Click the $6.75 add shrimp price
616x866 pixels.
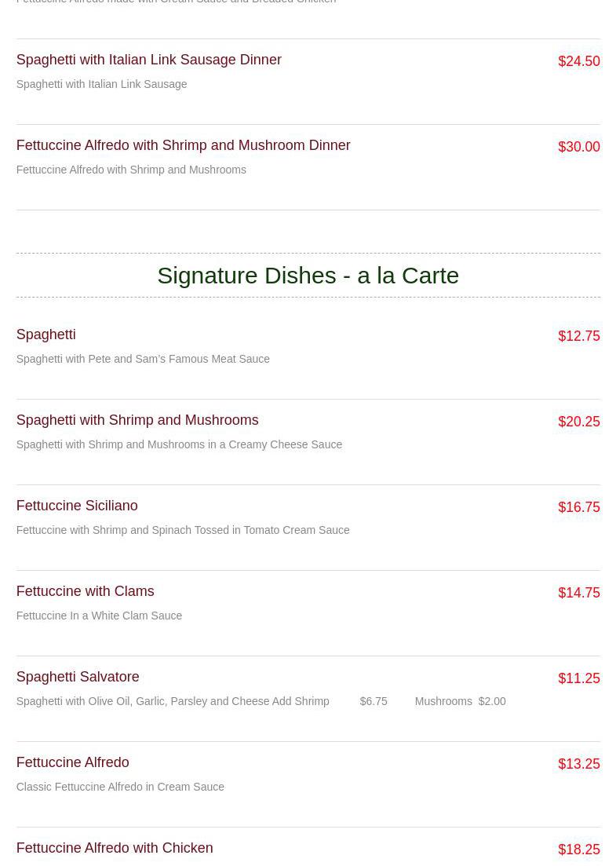coord(374,701)
